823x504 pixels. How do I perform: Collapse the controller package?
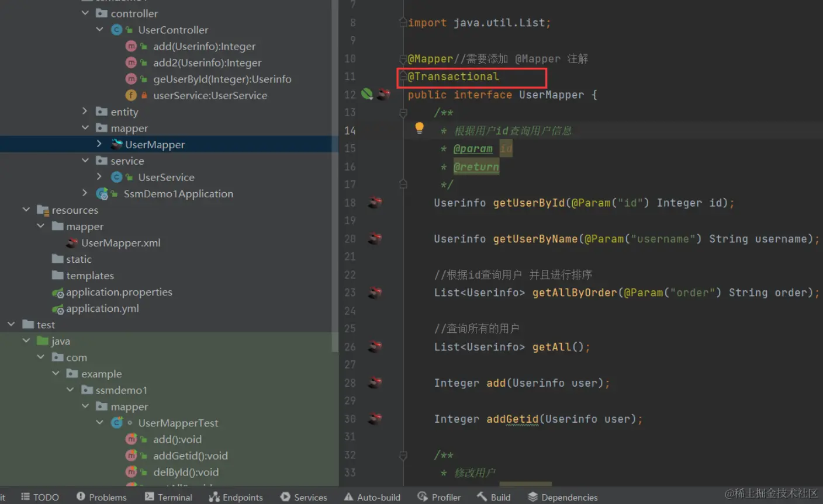click(85, 13)
